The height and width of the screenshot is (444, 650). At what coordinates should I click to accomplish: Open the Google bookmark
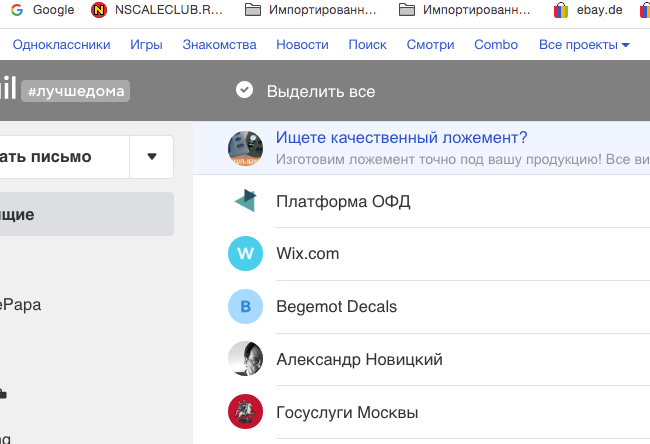coord(42,10)
